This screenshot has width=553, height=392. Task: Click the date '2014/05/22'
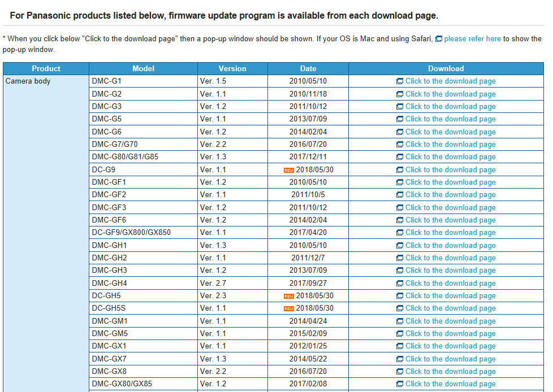click(308, 359)
